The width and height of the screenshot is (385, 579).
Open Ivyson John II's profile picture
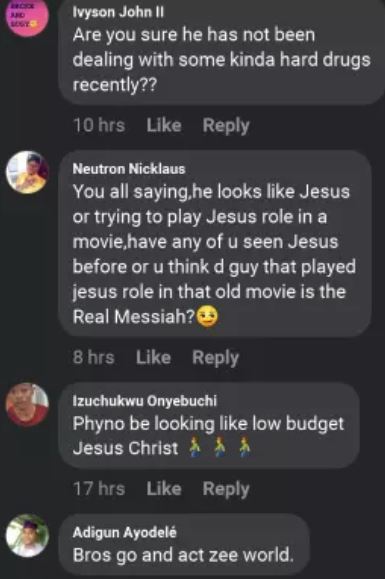pos(27,16)
